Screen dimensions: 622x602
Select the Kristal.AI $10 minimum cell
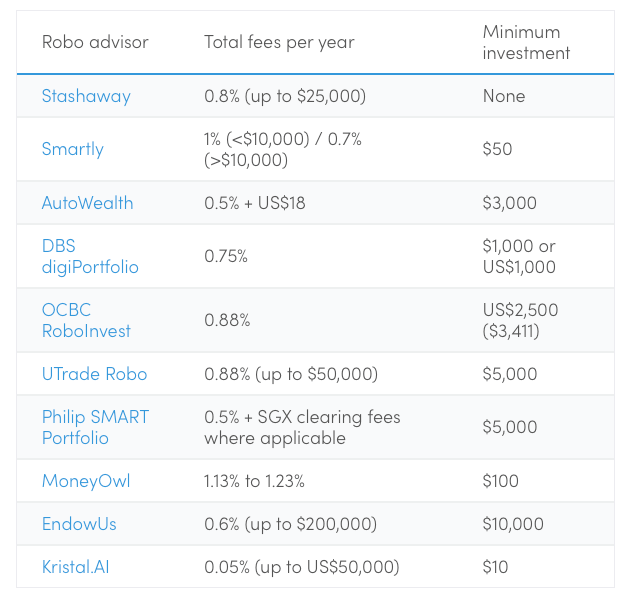[x=495, y=567]
